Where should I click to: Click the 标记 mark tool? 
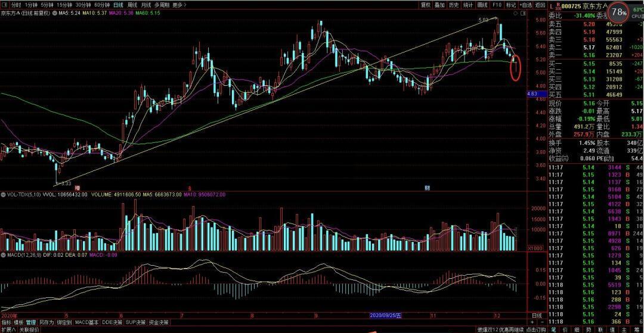(510, 5)
